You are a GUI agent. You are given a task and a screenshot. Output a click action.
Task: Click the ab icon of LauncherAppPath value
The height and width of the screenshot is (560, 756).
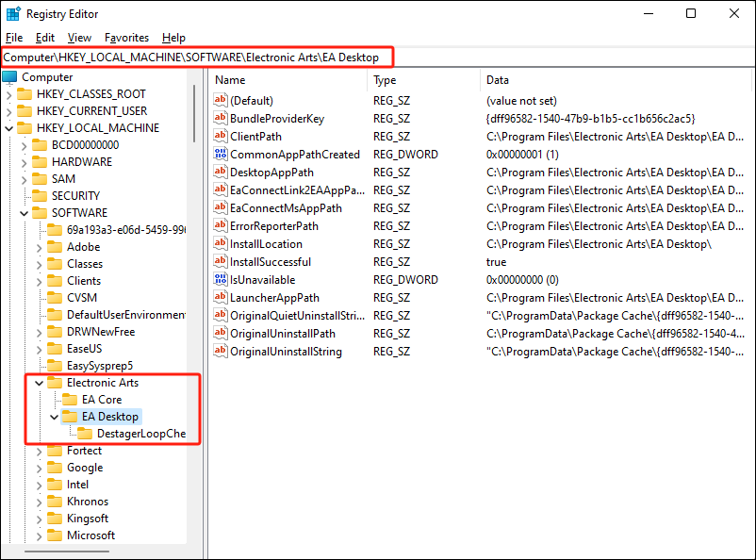pos(221,297)
